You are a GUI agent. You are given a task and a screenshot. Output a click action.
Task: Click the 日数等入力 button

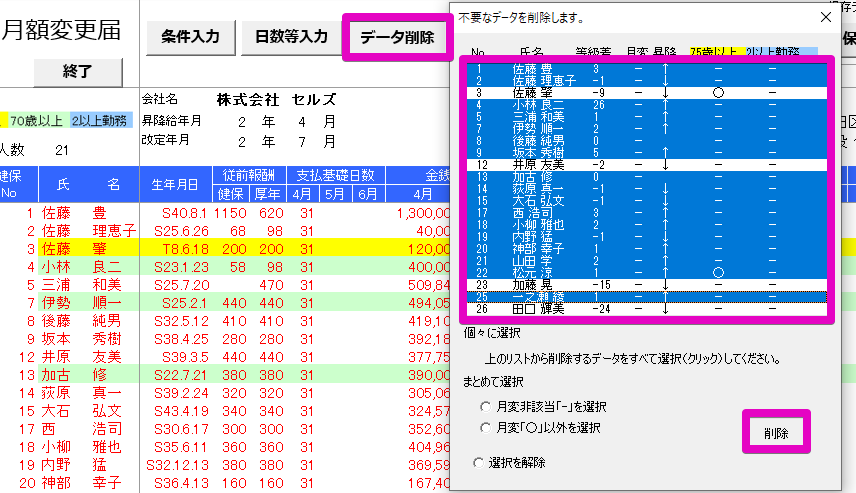[291, 37]
